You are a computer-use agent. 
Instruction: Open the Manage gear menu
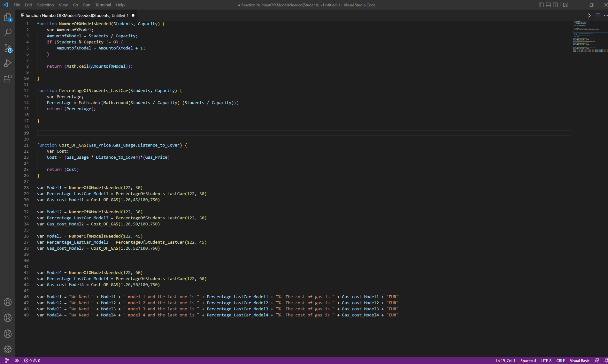click(8, 349)
